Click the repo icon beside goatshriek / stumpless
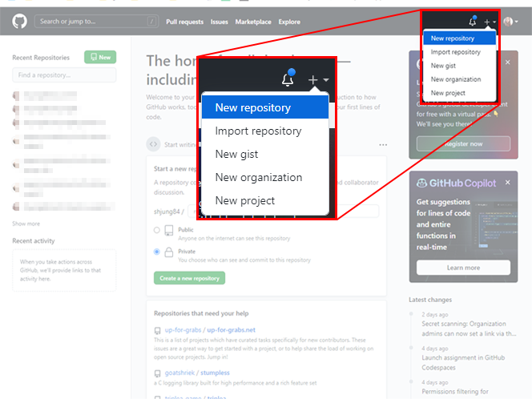Image resolution: width=532 pixels, height=399 pixels. (157, 373)
